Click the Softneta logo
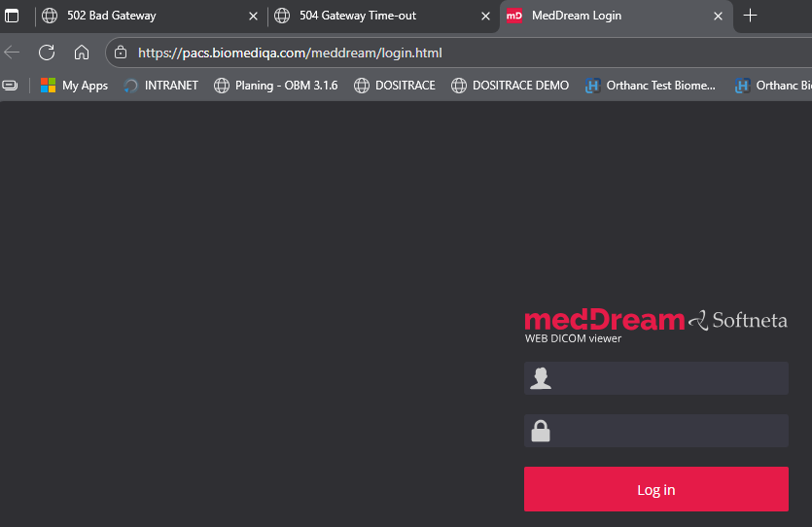The height and width of the screenshot is (527, 812). [738, 321]
